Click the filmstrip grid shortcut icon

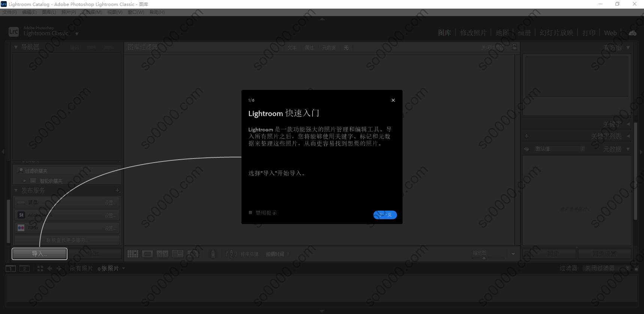[x=40, y=268]
